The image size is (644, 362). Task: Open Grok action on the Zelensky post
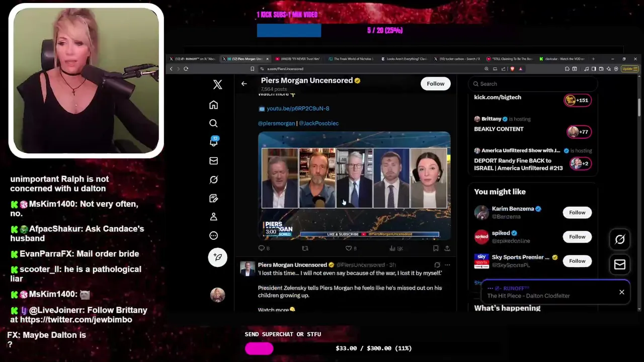click(437, 265)
